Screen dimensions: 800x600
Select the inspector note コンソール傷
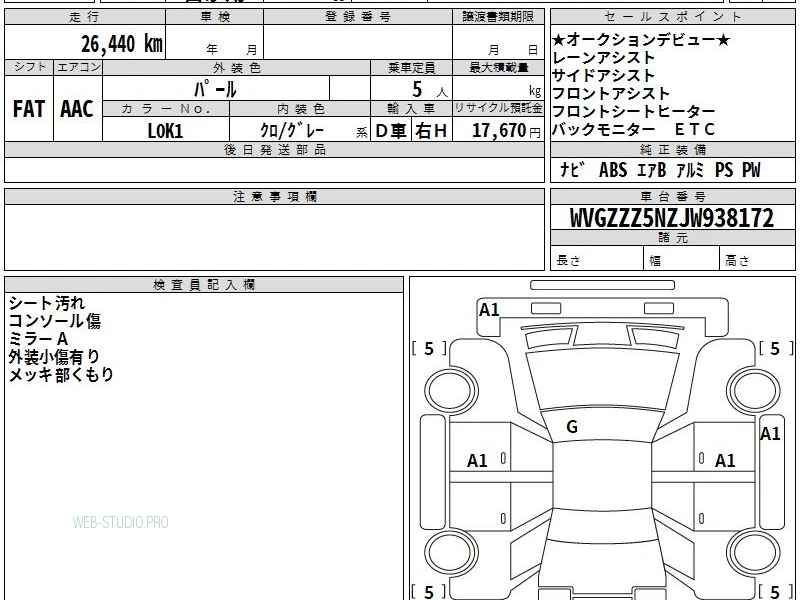(x=55, y=321)
